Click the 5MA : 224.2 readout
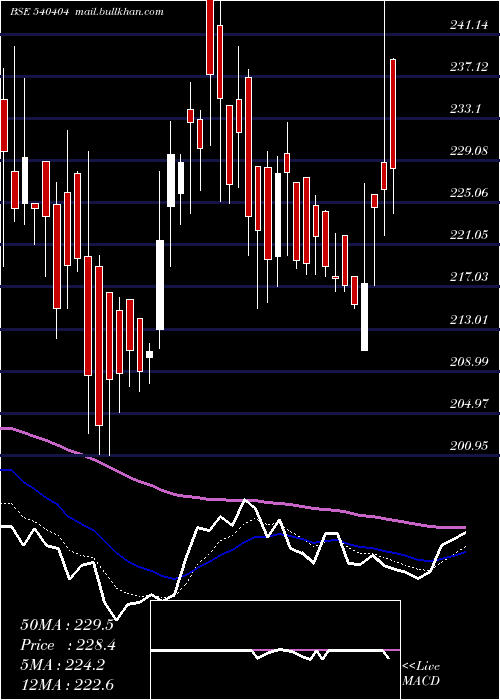The width and height of the screenshot is (500, 700). 63,665
